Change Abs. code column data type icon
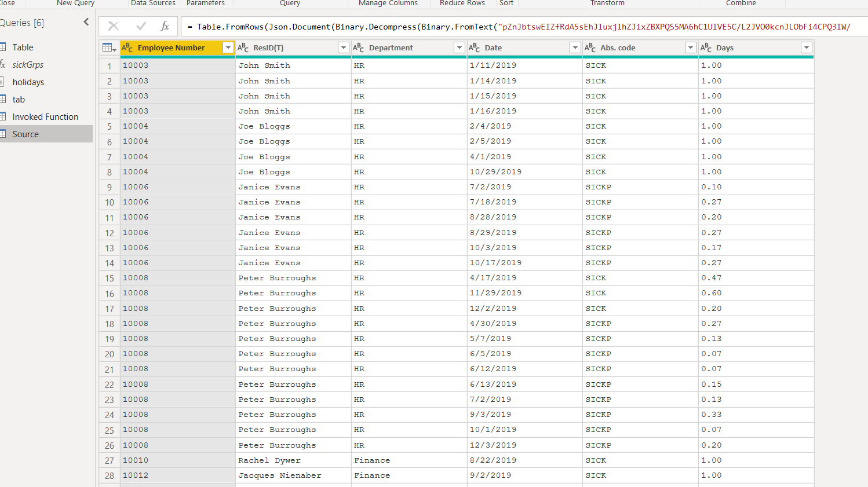The image size is (868, 487). [x=590, y=47]
